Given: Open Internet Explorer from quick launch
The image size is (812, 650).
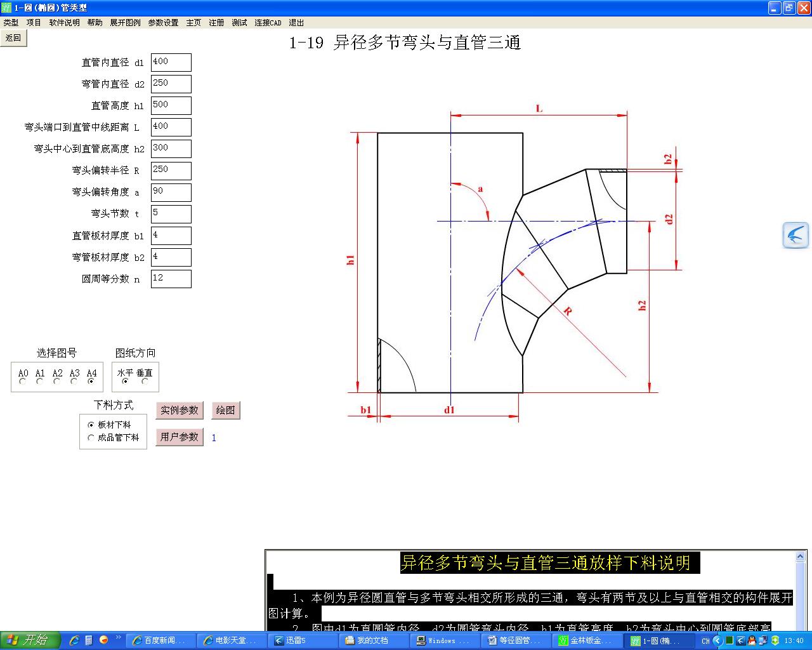Looking at the screenshot, I should tap(74, 640).
